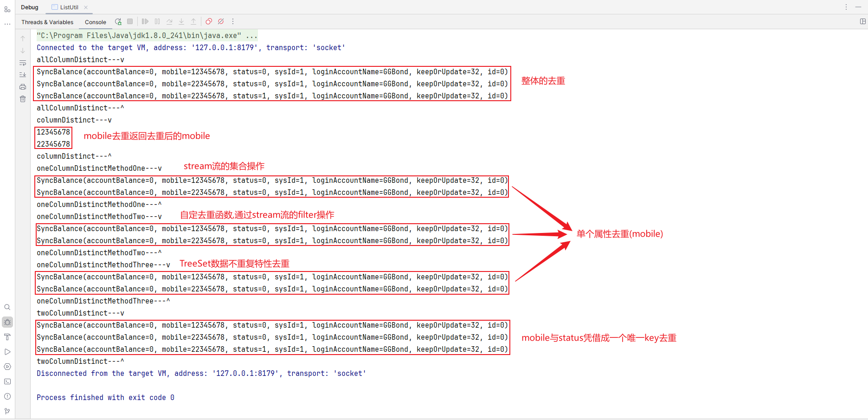
Task: Open the Services tool window
Action: pos(7,367)
